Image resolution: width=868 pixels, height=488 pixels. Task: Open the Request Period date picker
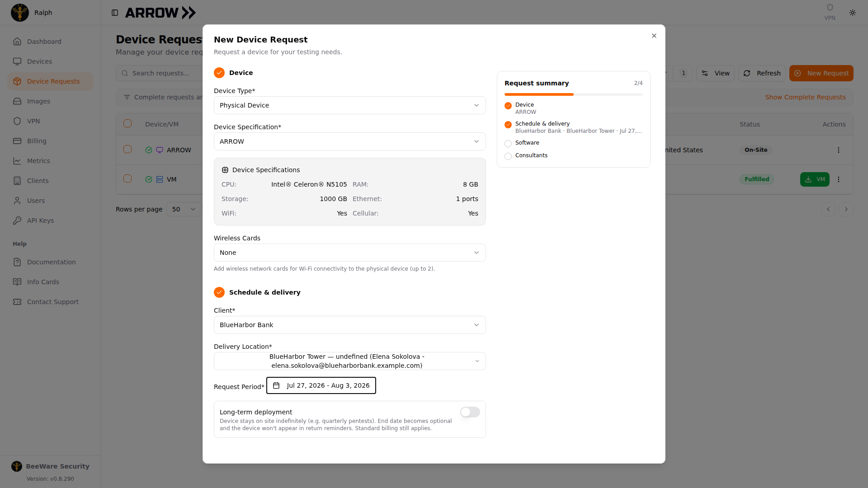pos(321,385)
